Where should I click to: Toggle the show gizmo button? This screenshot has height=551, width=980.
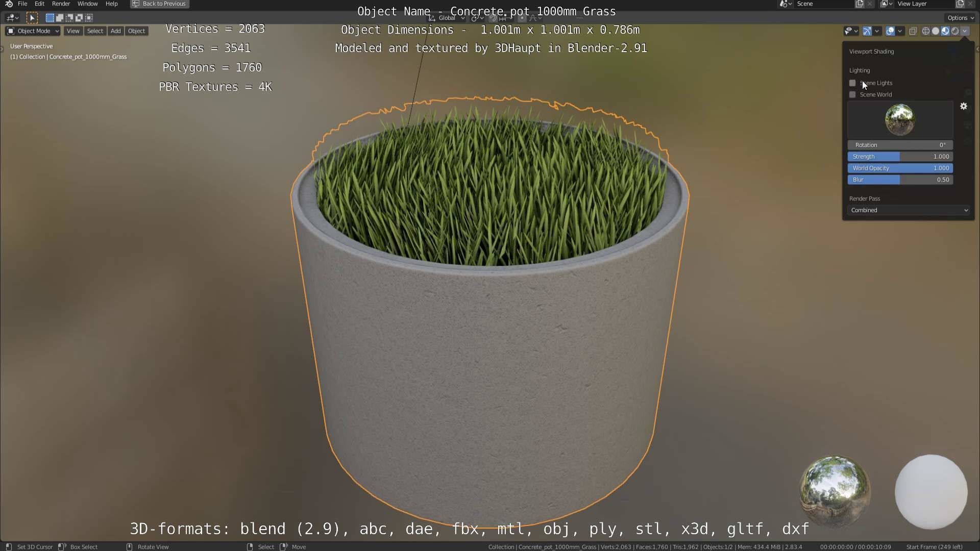pos(867,31)
